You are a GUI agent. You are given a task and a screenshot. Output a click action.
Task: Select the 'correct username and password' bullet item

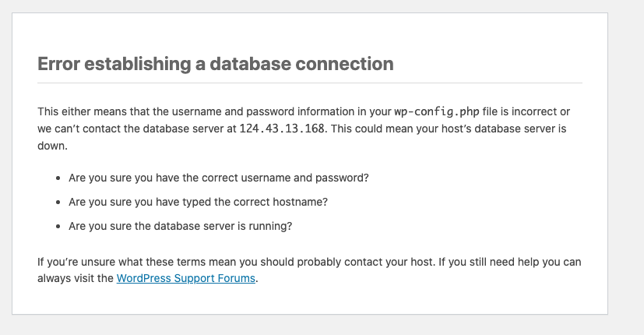click(219, 178)
